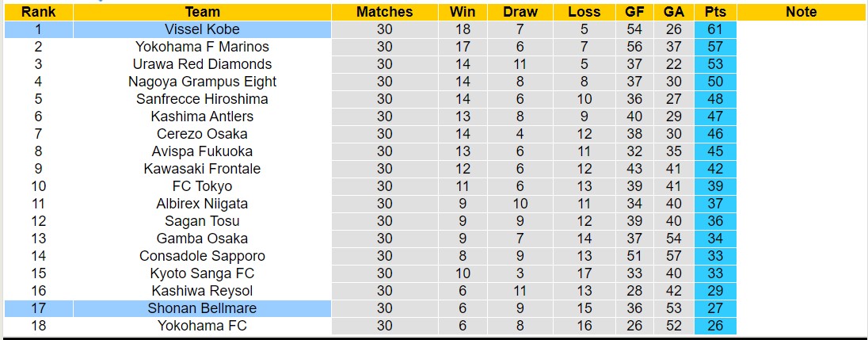Open the Vissel Kobe team link
The image size is (868, 340).
[202, 29]
